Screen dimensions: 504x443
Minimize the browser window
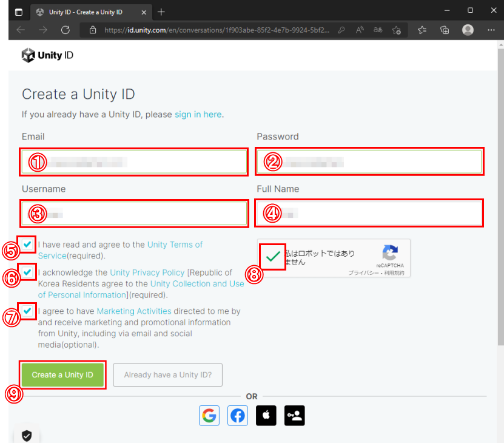pos(447,10)
